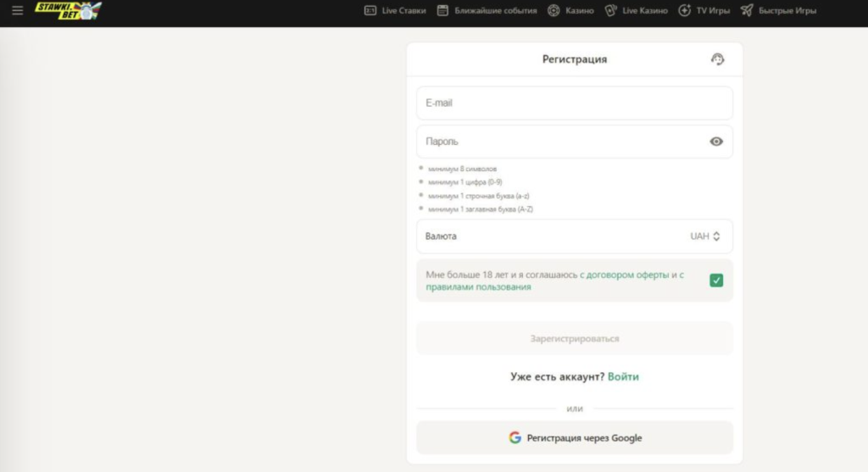Click the Stawki.bet logo
868x472 pixels.
[68, 10]
